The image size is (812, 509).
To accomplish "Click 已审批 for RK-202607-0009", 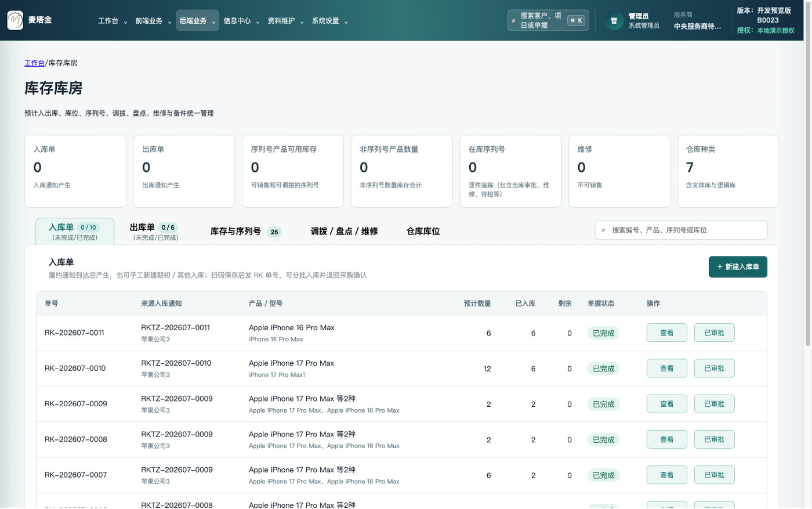I will (x=715, y=404).
